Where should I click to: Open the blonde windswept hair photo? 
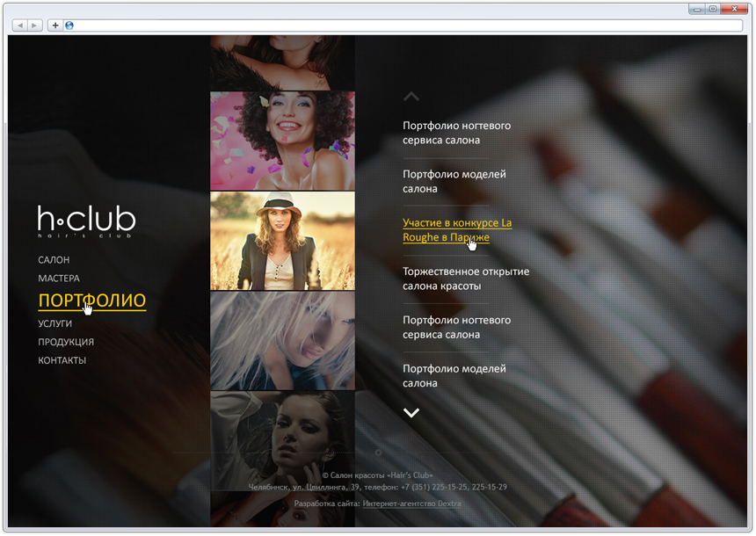tap(282, 341)
